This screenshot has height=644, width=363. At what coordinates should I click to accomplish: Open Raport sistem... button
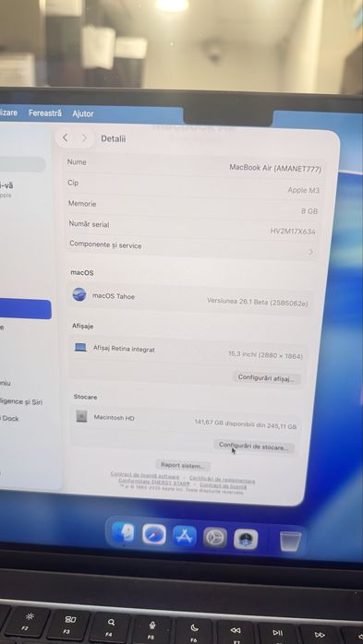(183, 465)
